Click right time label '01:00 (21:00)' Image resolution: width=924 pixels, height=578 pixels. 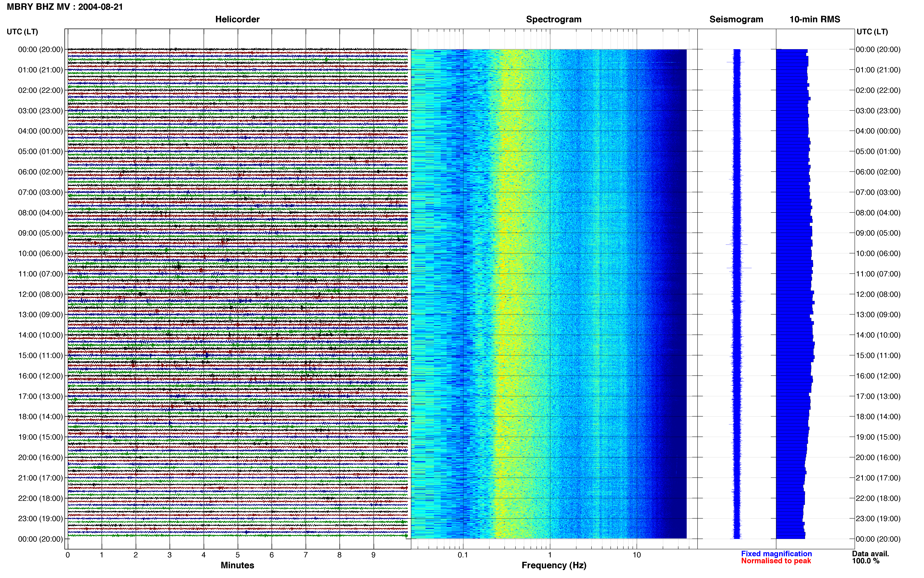[x=878, y=70]
